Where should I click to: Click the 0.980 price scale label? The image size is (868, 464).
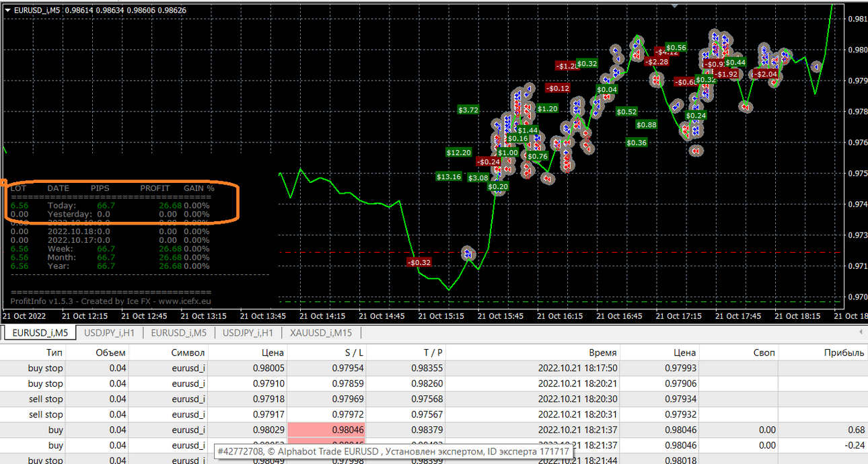(x=857, y=50)
